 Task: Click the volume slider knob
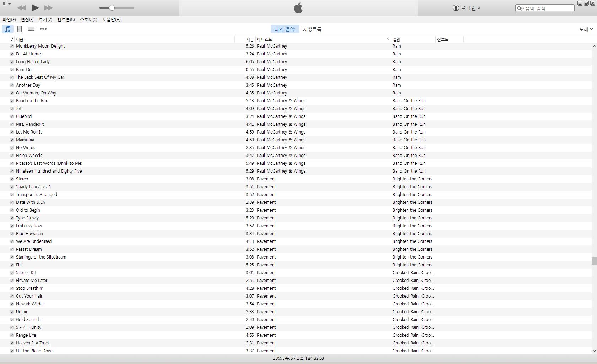(x=112, y=8)
